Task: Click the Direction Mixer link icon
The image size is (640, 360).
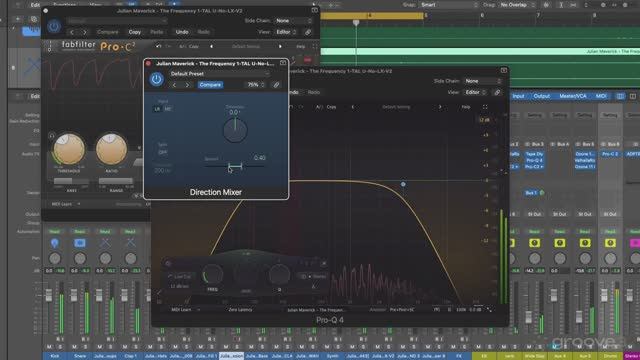Action: point(276,85)
